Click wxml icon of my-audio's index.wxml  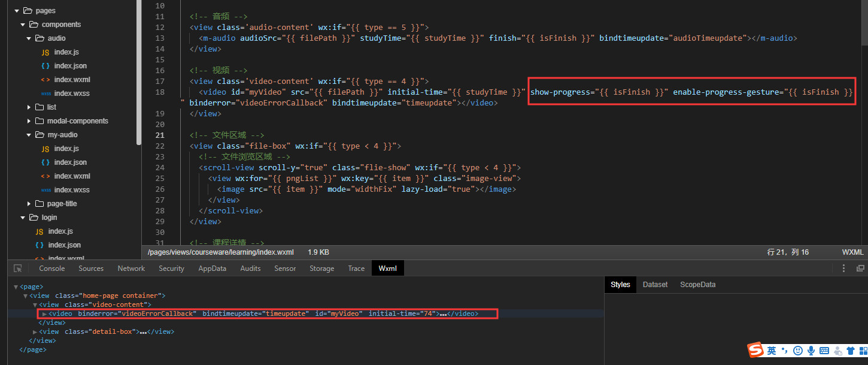click(45, 176)
